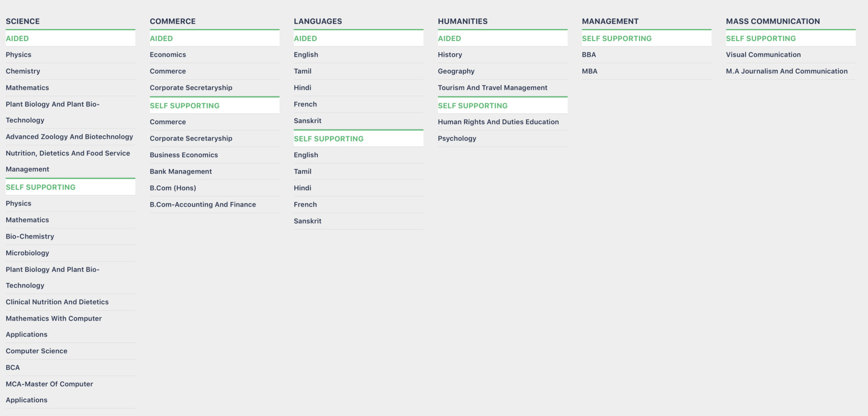Open Sanskrit under Languages Self Supporting
868x416 pixels.
coord(307,221)
